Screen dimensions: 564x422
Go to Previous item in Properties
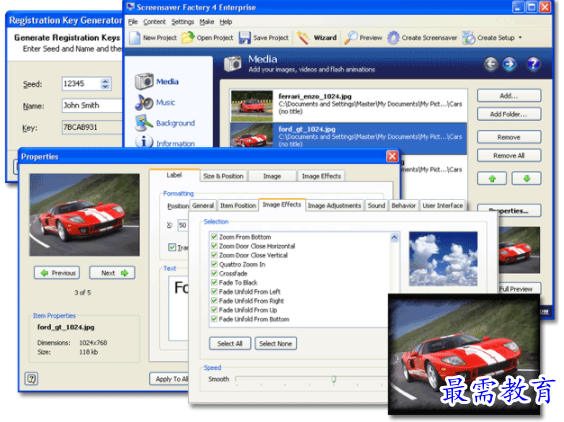click(57, 273)
